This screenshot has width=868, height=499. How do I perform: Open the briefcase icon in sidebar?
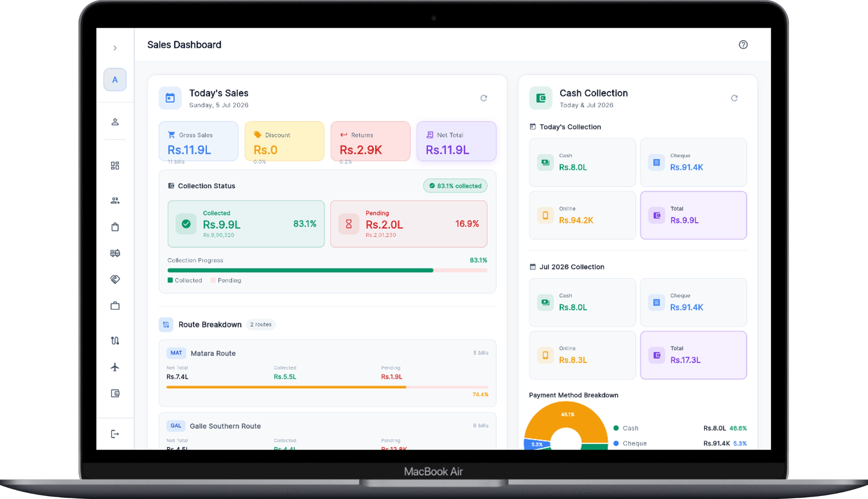tap(115, 305)
